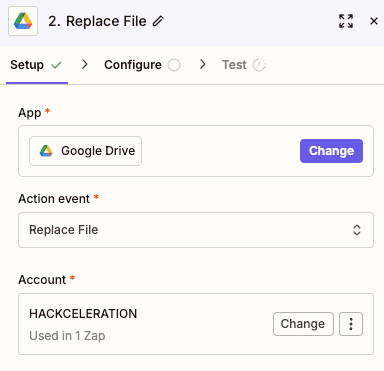The height and width of the screenshot is (371, 384).
Task: Switch to the Configure tab
Action: (142, 65)
